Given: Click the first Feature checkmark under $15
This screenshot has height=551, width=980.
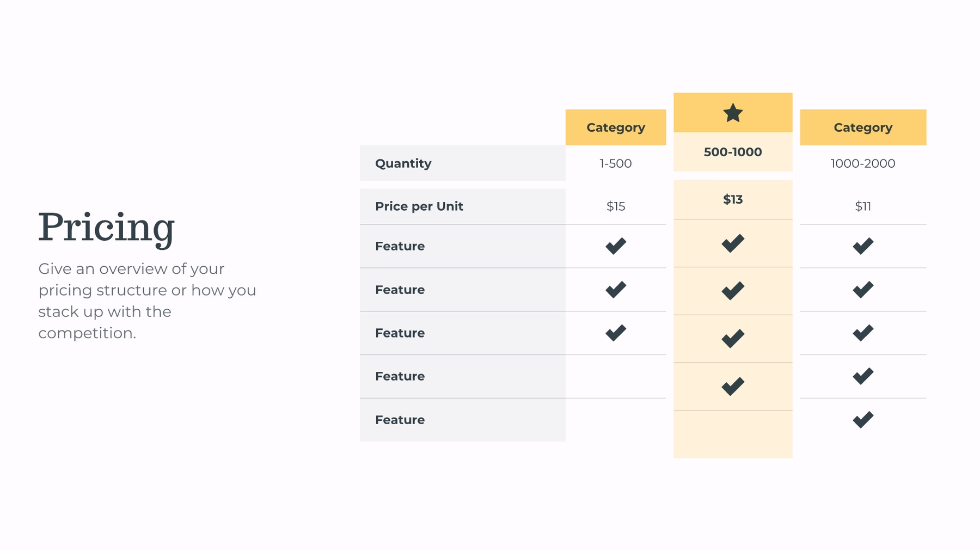Looking at the screenshot, I should pos(616,246).
